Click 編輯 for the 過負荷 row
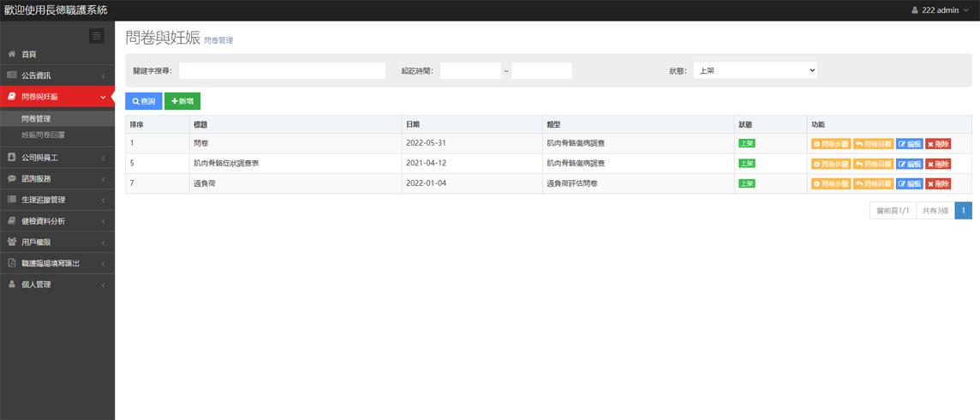The width and height of the screenshot is (980, 420). click(910, 183)
